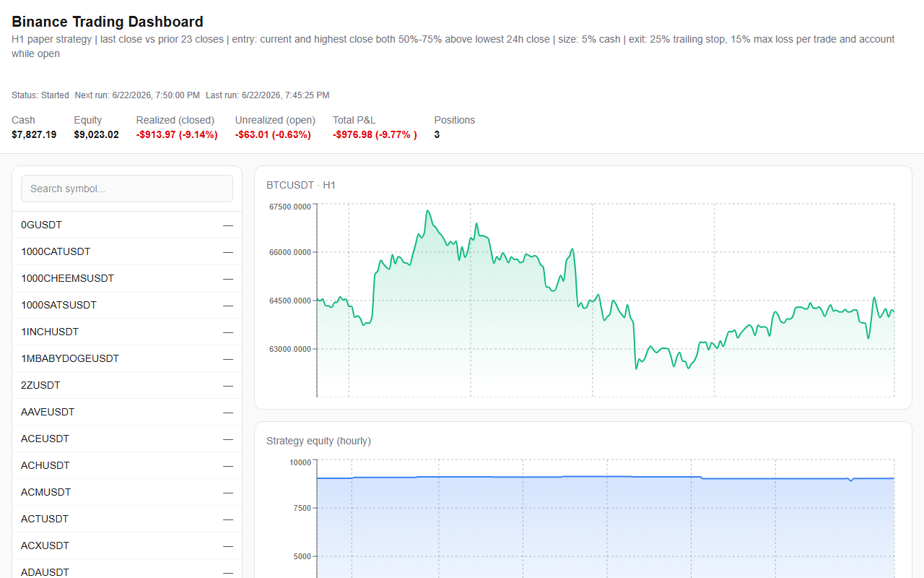The width and height of the screenshot is (924, 578).
Task: Click the Equity value $9,023.02
Action: tap(96, 134)
